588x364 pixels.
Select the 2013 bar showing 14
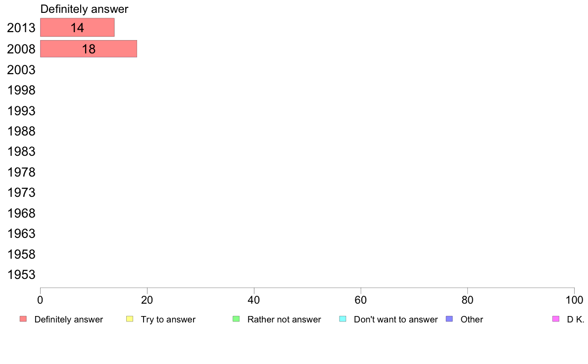tap(77, 27)
